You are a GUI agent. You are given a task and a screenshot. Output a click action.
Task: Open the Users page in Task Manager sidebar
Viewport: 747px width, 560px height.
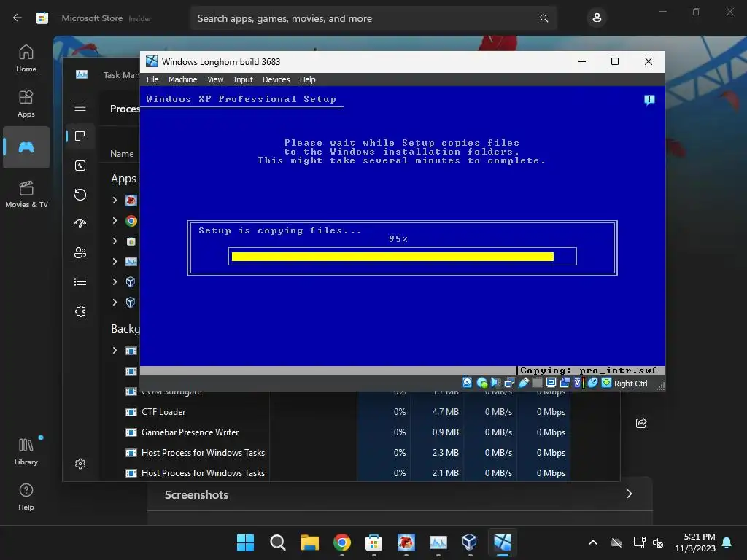pyautogui.click(x=80, y=253)
